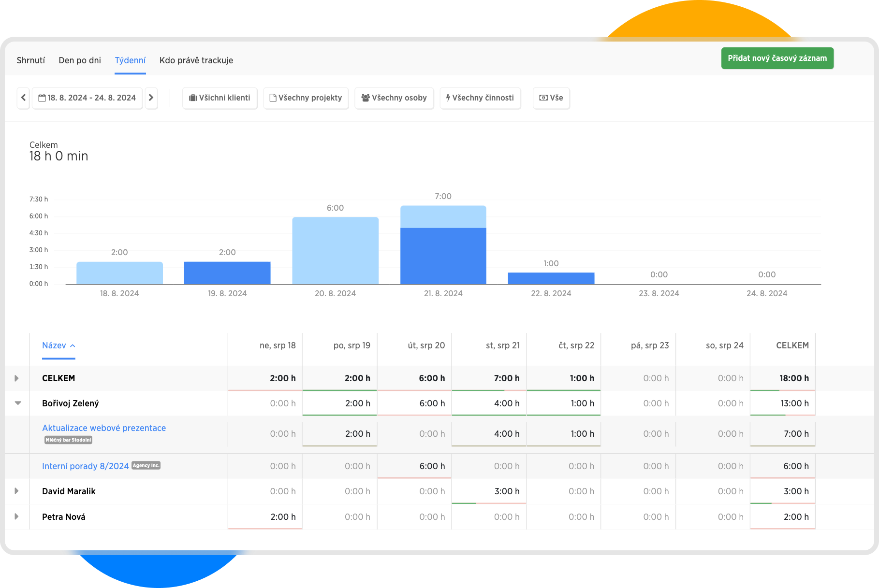The width and height of the screenshot is (879, 588).
Task: Open the date range picker 18. 8. 2024
Action: coord(88,98)
